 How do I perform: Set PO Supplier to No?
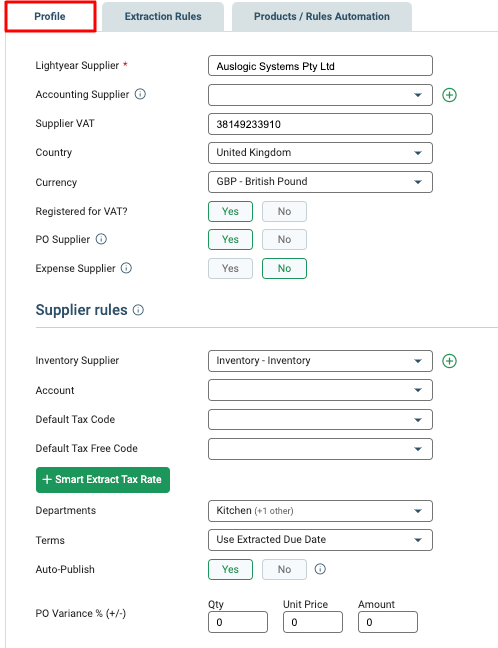[284, 239]
